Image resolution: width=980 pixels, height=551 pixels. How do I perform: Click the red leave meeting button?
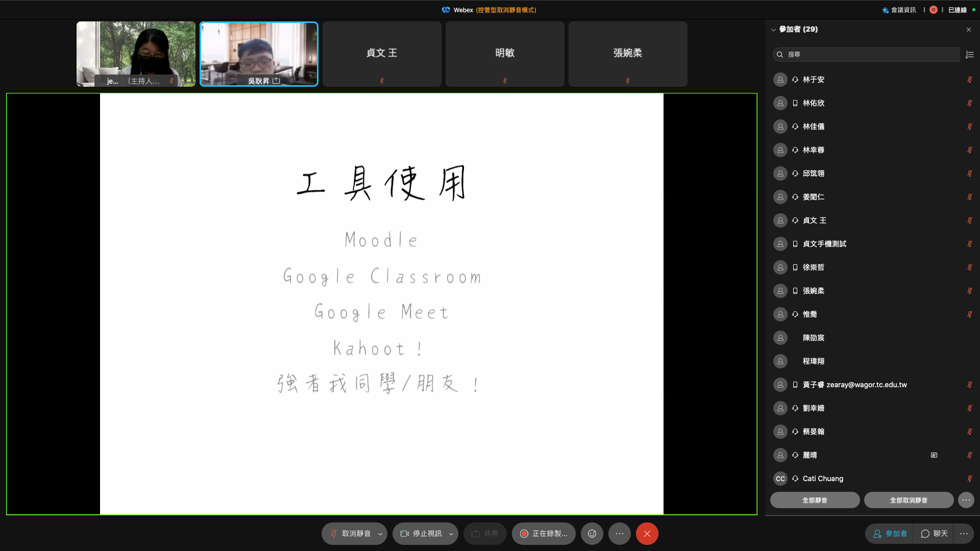click(x=647, y=534)
